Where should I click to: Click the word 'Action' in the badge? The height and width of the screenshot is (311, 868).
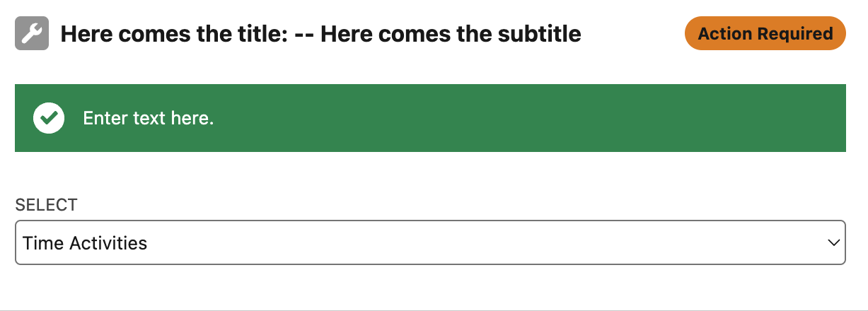pyautogui.click(x=726, y=33)
